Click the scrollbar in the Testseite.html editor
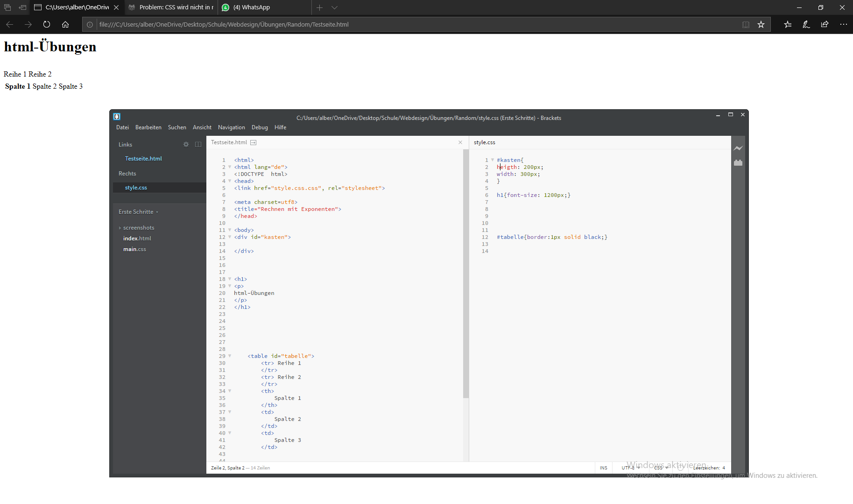The width and height of the screenshot is (853, 504). [x=465, y=274]
